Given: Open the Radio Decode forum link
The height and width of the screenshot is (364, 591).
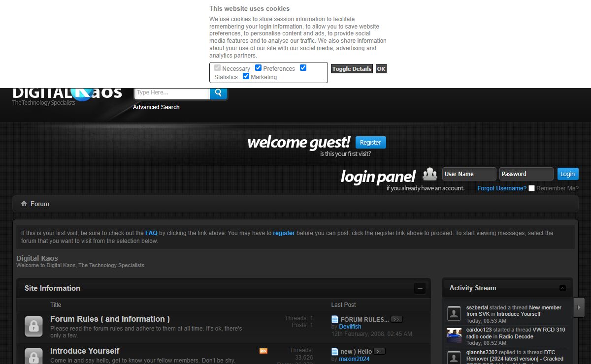Looking at the screenshot, I should pyautogui.click(x=516, y=336).
